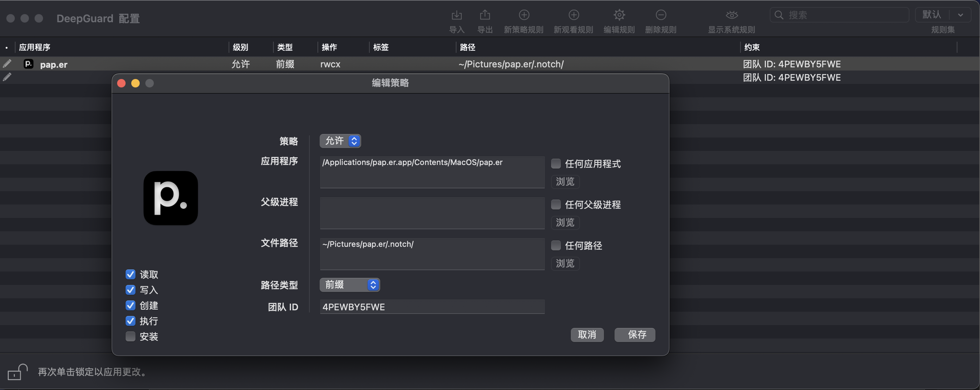The height and width of the screenshot is (390, 980).
Task: Open the Path Type (路径类型) Prefix dropdown
Action: pos(349,285)
